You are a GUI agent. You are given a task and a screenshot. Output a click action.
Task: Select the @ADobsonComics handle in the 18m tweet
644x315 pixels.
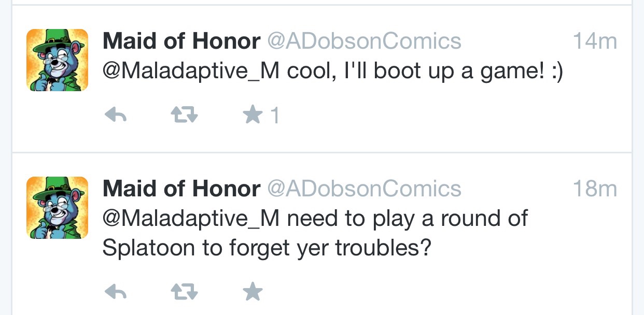(364, 189)
